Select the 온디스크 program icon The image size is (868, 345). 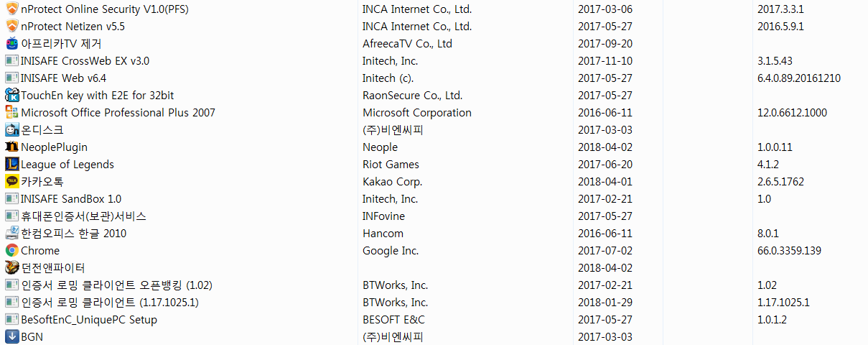[x=11, y=130]
